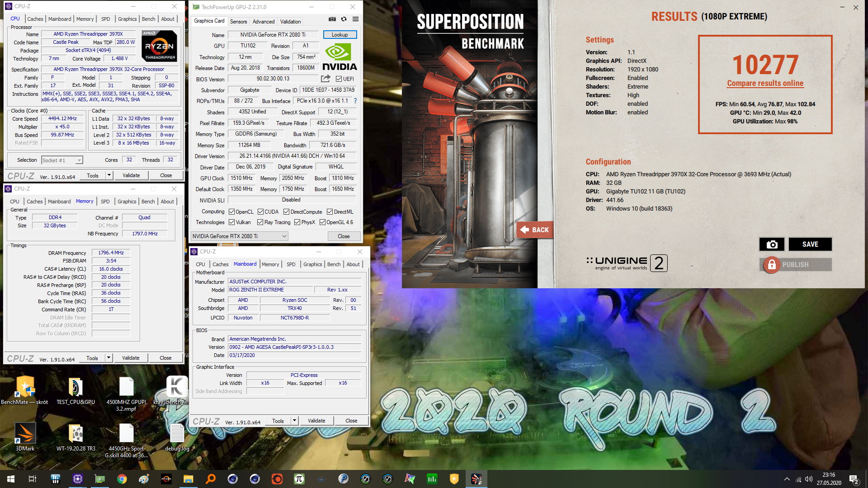Open Caches tab in CPU-Z CPU window
868x488 pixels.
tap(35, 19)
